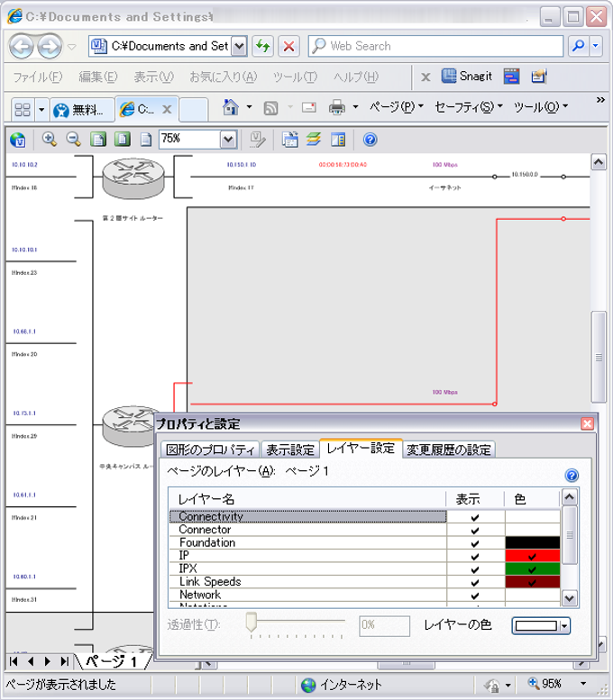Open the 75% zoom level dropdown
This screenshot has height=700, width=613.
pyautogui.click(x=228, y=140)
